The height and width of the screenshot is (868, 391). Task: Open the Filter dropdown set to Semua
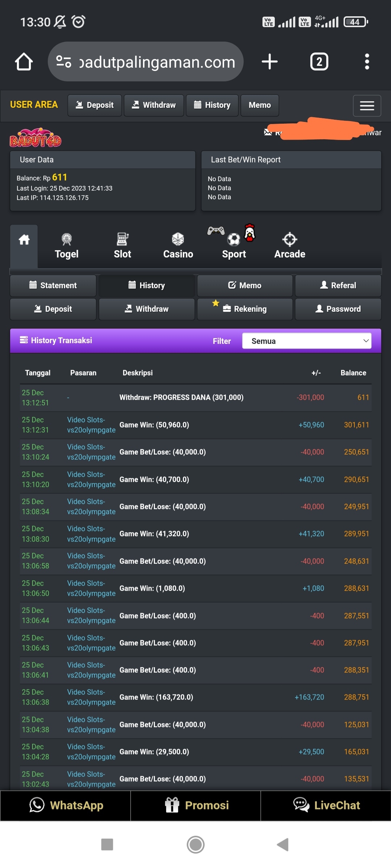tap(306, 341)
